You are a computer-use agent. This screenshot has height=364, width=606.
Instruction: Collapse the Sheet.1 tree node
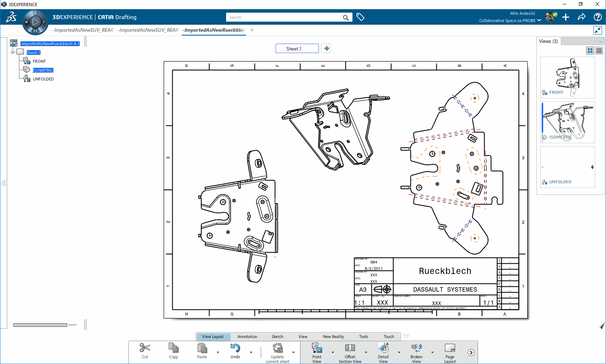pos(13,52)
